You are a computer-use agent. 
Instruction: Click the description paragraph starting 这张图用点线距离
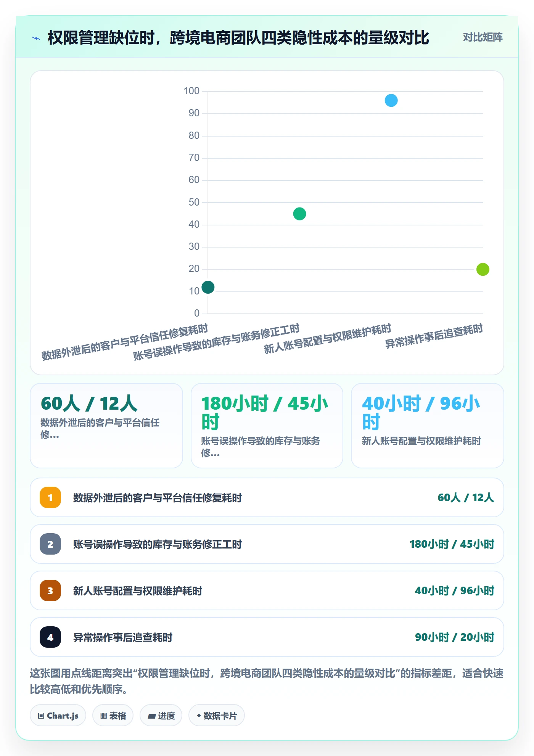(x=267, y=681)
